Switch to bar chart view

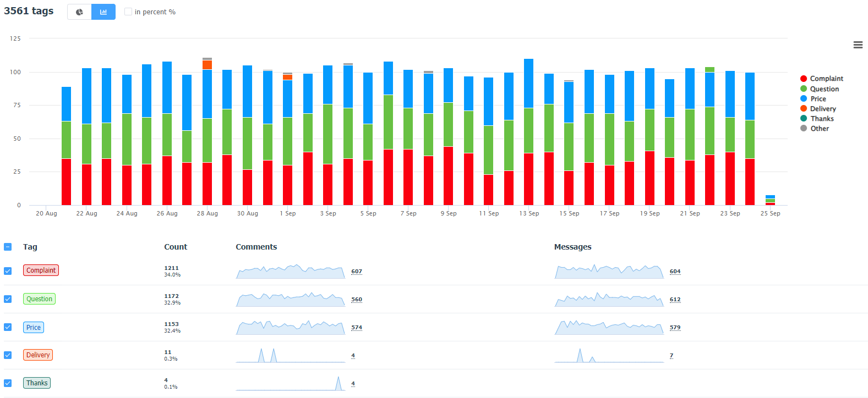tap(103, 12)
